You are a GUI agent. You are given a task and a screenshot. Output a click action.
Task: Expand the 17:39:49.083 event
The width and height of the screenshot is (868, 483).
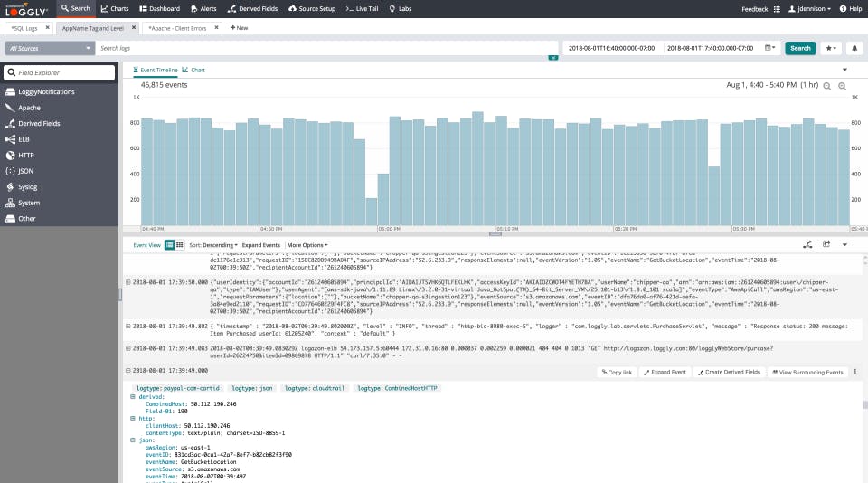tap(127, 348)
